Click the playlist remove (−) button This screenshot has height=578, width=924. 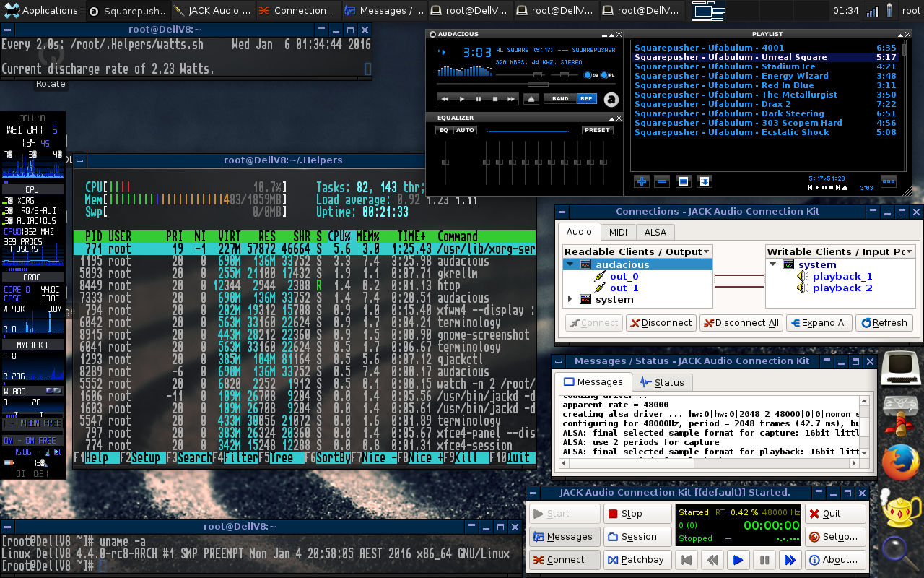662,181
